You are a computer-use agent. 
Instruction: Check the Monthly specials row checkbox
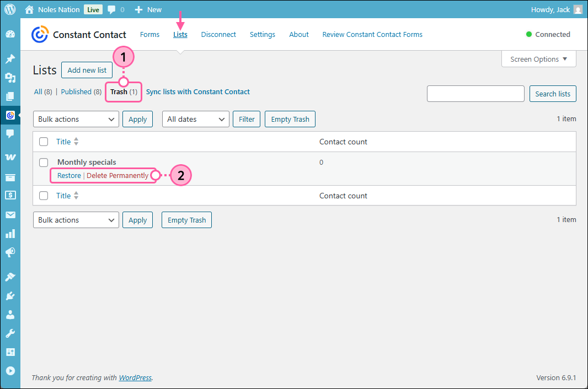(x=44, y=162)
